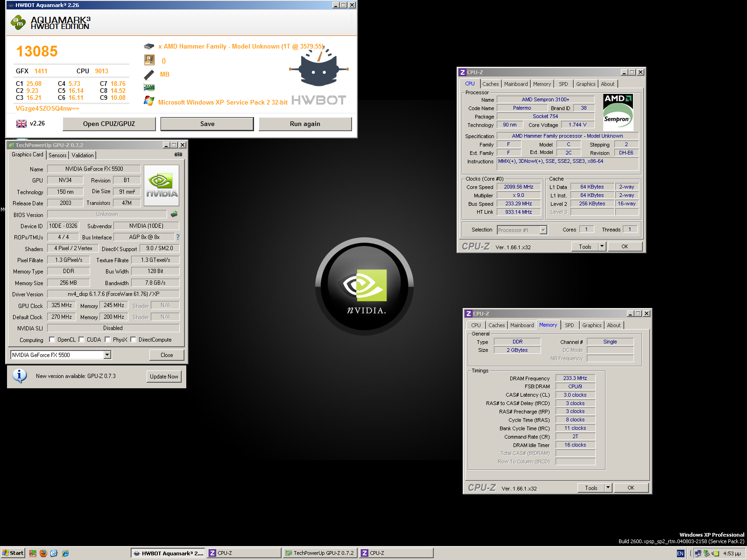Click the processor chip icon in Aquamark

pos(149,46)
